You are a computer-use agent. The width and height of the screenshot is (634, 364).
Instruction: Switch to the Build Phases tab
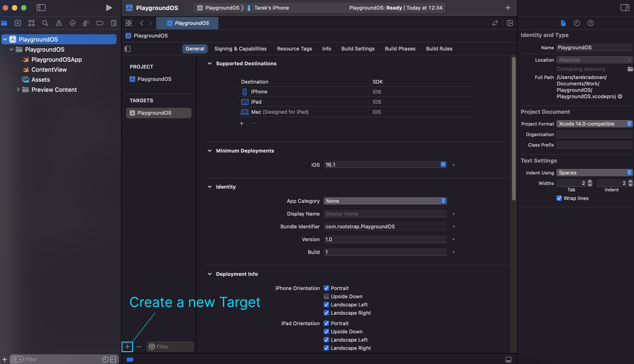pos(400,49)
